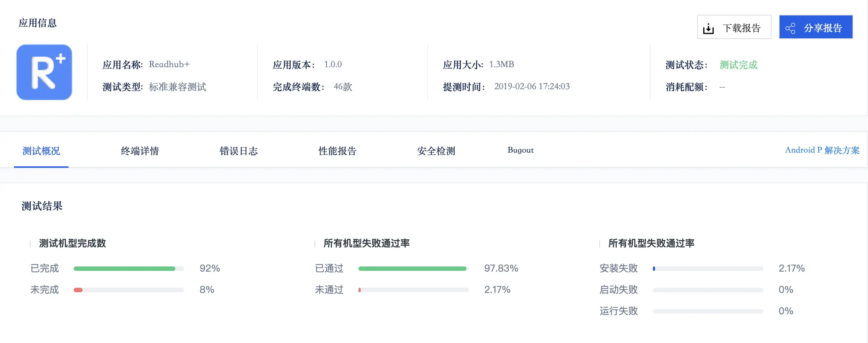Click the 安装失败 label
The height and width of the screenshot is (343, 868).
click(619, 268)
